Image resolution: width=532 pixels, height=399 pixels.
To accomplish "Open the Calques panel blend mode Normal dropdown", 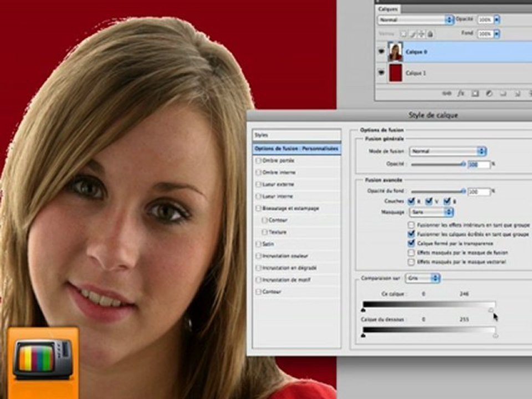I will [x=416, y=20].
